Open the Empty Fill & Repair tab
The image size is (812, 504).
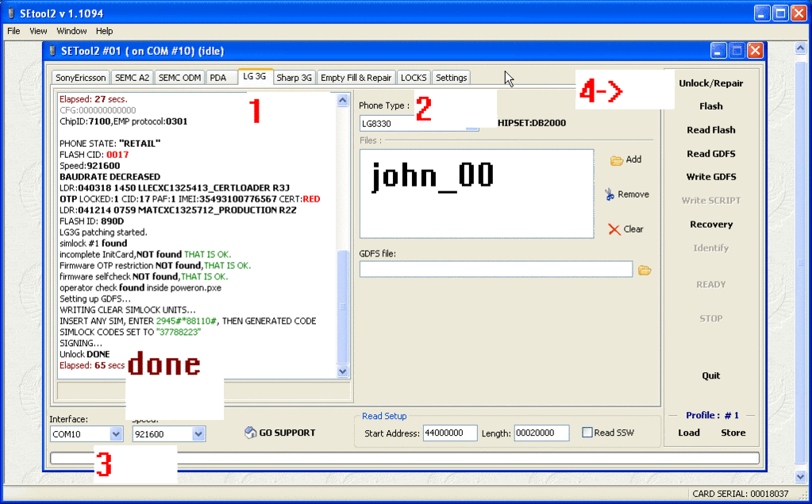tap(356, 78)
